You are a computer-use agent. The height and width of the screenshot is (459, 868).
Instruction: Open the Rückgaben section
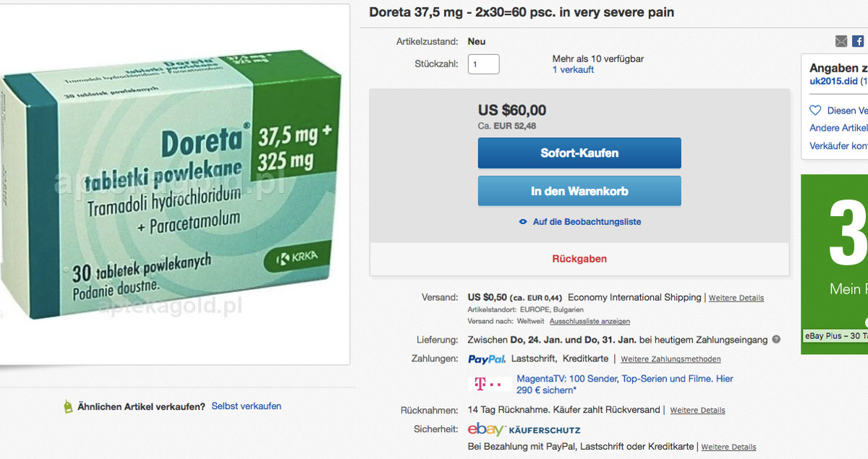(x=579, y=259)
